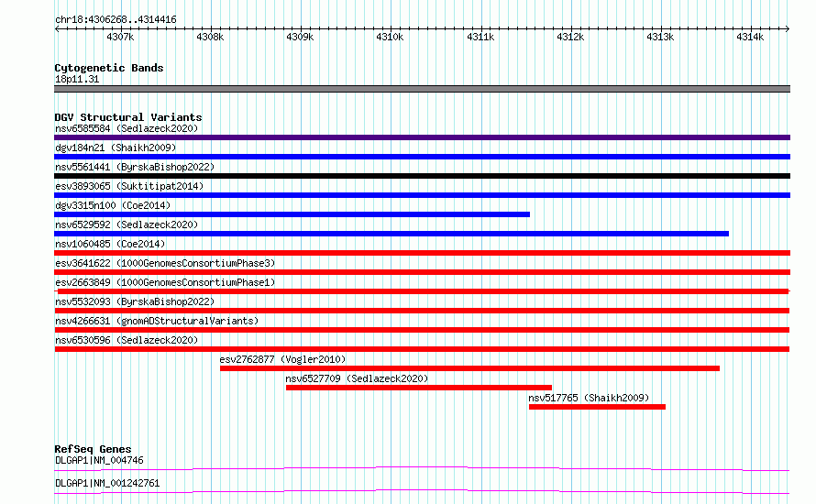This screenshot has width=816, height=504.
Task: Click the red nsv1060485 variant bar
Action: (422, 253)
